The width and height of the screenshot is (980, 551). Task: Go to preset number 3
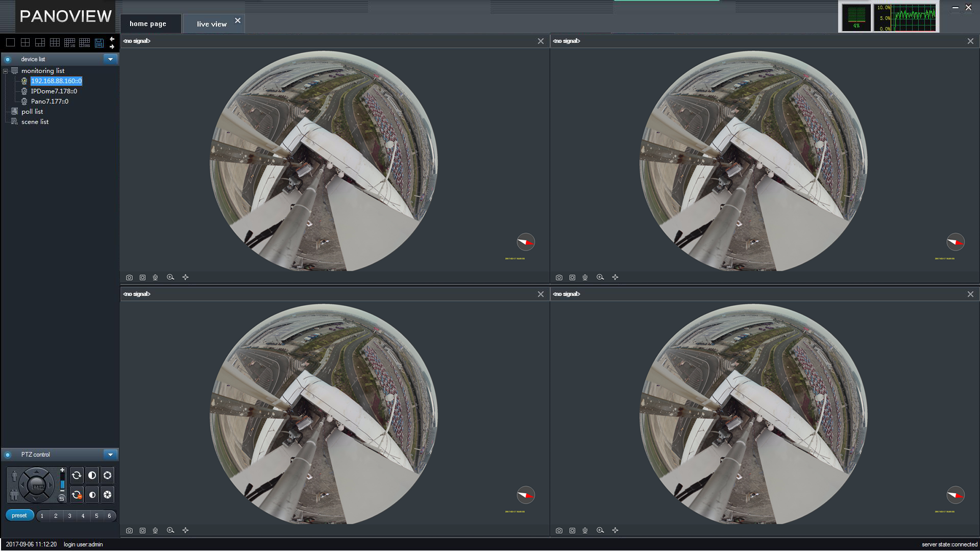(69, 516)
